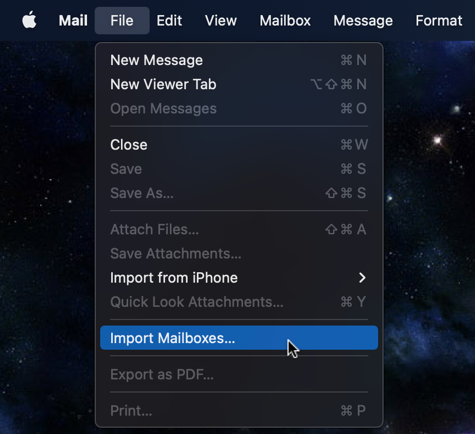Screen dimensions: 475x434
Task: Open the Format menu
Action: (x=439, y=21)
